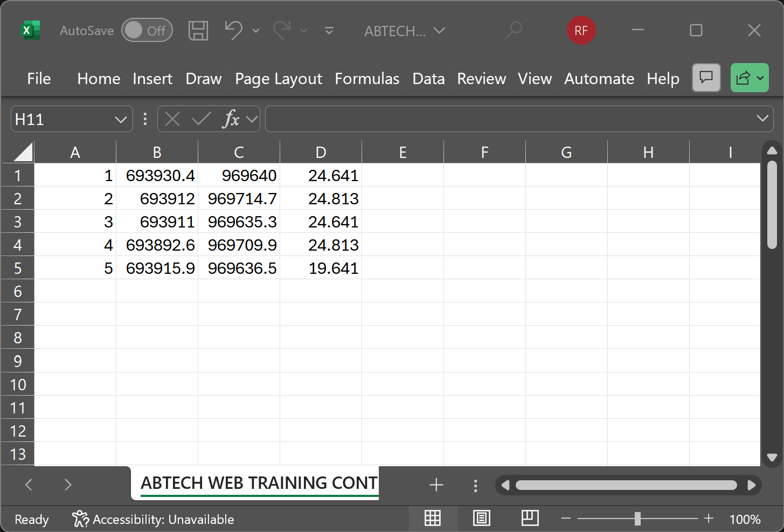
Task: Click the zoom slider handle
Action: (x=637, y=519)
